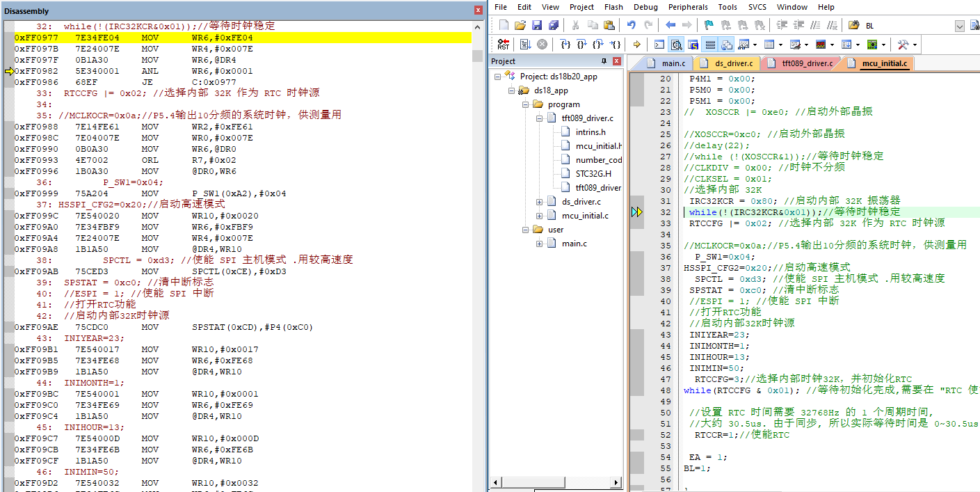Expand the ds_driver.c node
The image size is (980, 492).
(540, 202)
